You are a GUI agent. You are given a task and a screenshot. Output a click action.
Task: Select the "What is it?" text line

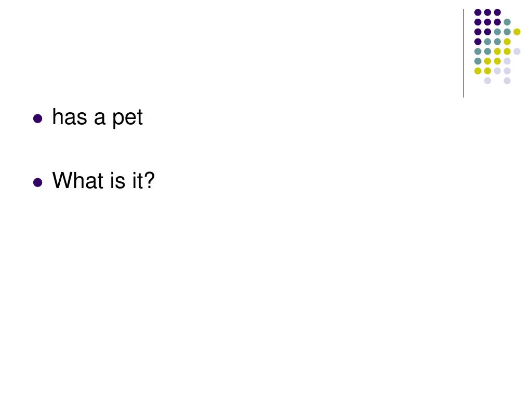[103, 180]
